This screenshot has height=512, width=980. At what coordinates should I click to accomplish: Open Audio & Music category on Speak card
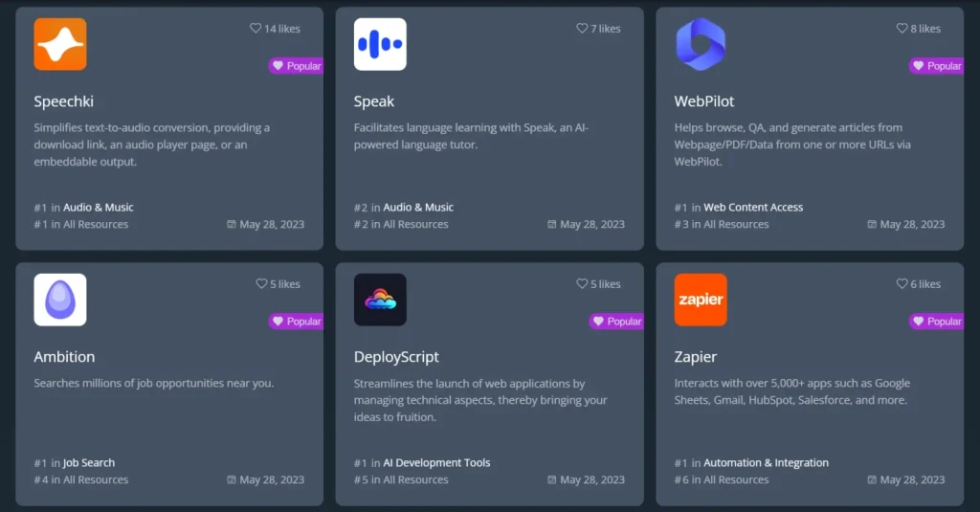pyautogui.click(x=418, y=207)
